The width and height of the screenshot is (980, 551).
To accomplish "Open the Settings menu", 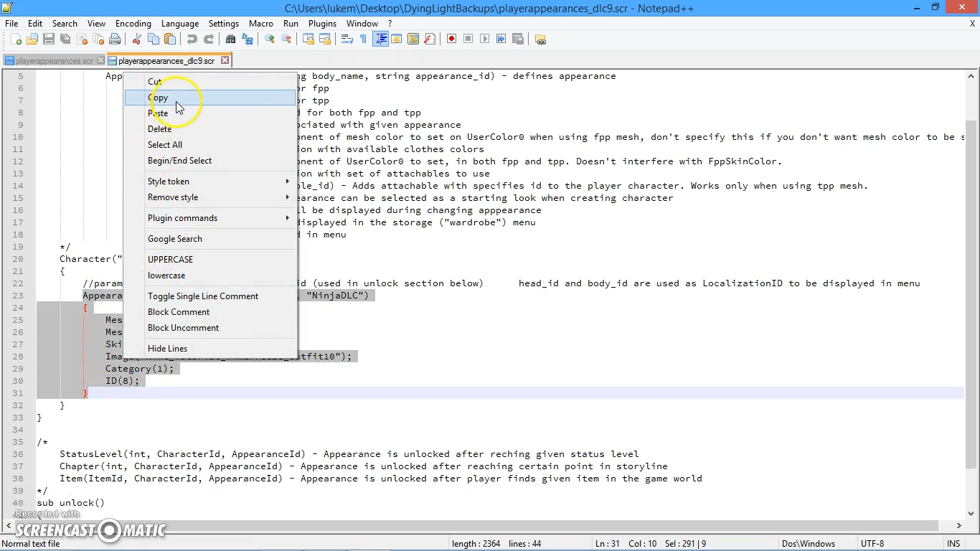I will pyautogui.click(x=224, y=24).
